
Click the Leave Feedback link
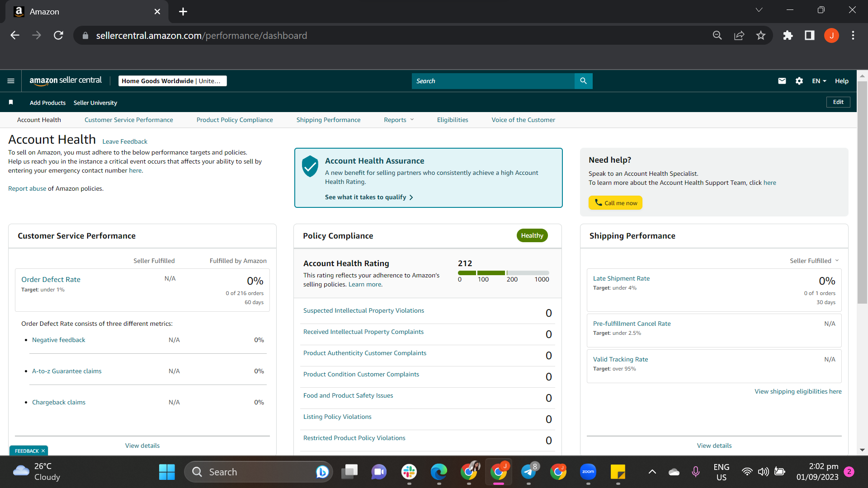125,141
